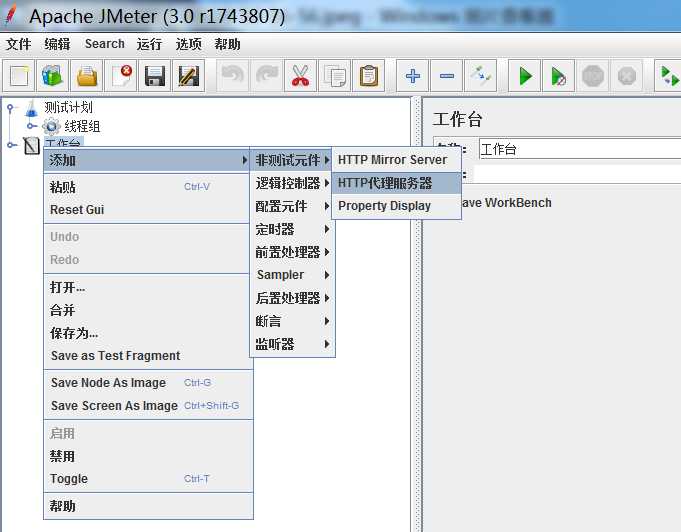The image size is (681, 532).
Task: Click the Save As pencil-disk icon
Action: [x=188, y=76]
